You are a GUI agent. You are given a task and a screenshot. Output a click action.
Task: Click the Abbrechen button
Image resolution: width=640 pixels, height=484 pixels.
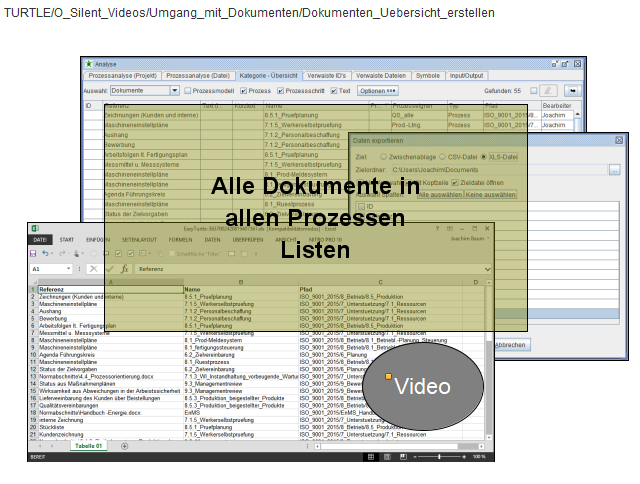click(x=510, y=345)
